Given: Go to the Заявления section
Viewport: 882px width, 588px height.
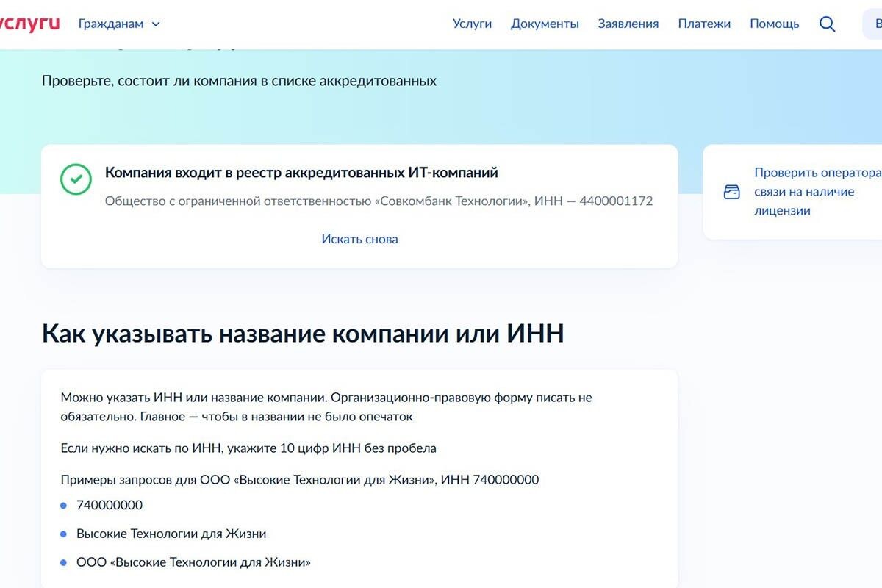Looking at the screenshot, I should pos(628,23).
